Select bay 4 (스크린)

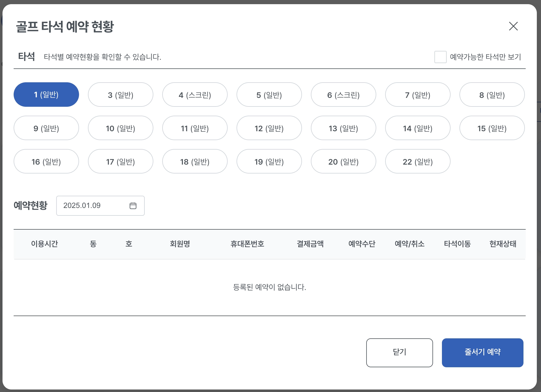pos(195,95)
